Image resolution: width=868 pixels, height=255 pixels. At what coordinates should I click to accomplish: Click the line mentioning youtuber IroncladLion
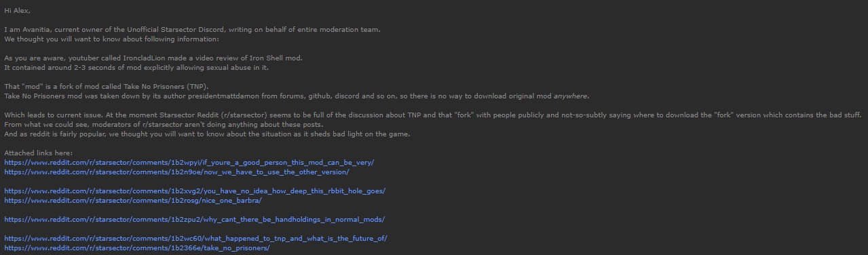pos(153,58)
